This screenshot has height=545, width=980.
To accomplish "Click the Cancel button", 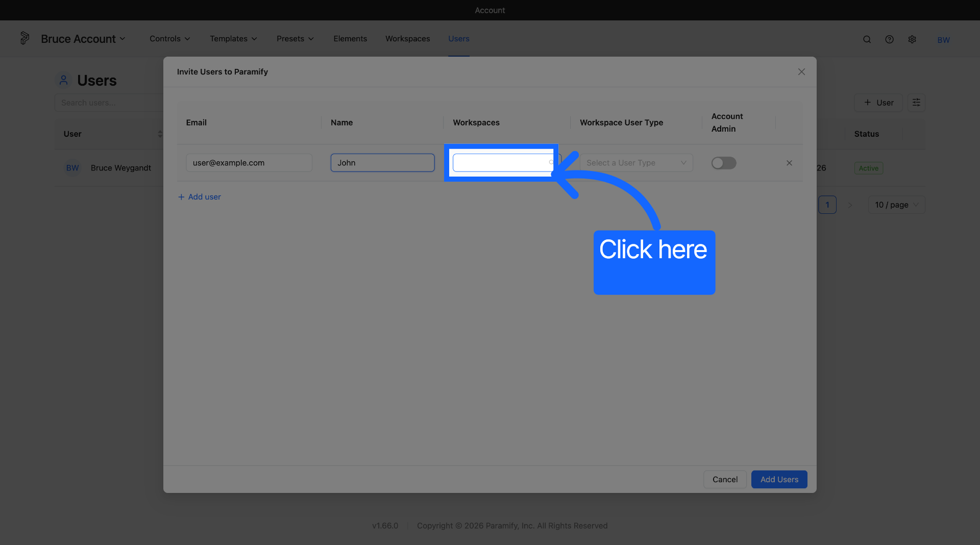I will click(x=725, y=480).
